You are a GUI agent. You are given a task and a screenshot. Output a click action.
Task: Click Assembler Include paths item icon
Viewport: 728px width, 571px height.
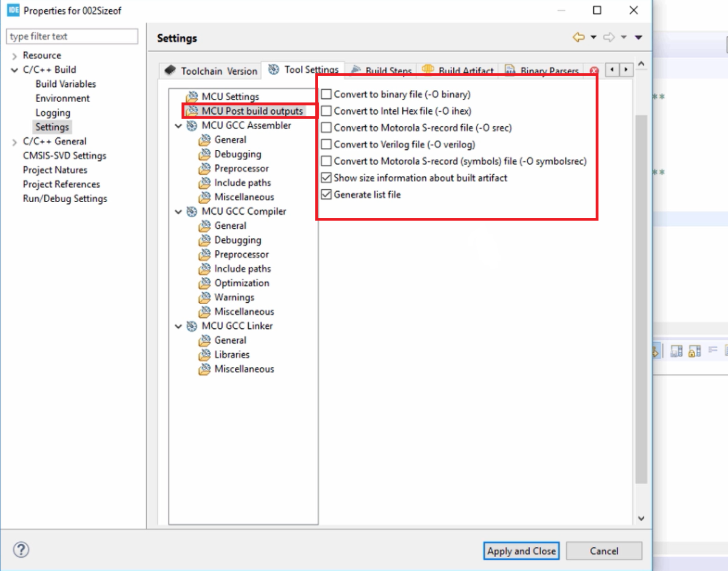click(204, 183)
